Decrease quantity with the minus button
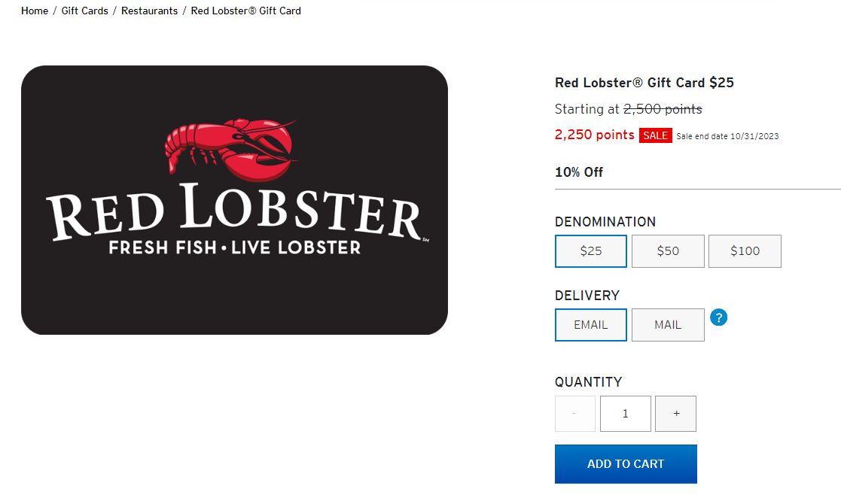Viewport: 841px width, 504px height. pyautogui.click(x=574, y=414)
